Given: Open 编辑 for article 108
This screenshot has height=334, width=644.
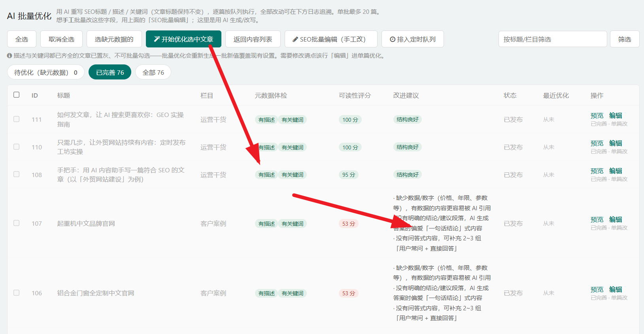Looking at the screenshot, I should pyautogui.click(x=616, y=171).
